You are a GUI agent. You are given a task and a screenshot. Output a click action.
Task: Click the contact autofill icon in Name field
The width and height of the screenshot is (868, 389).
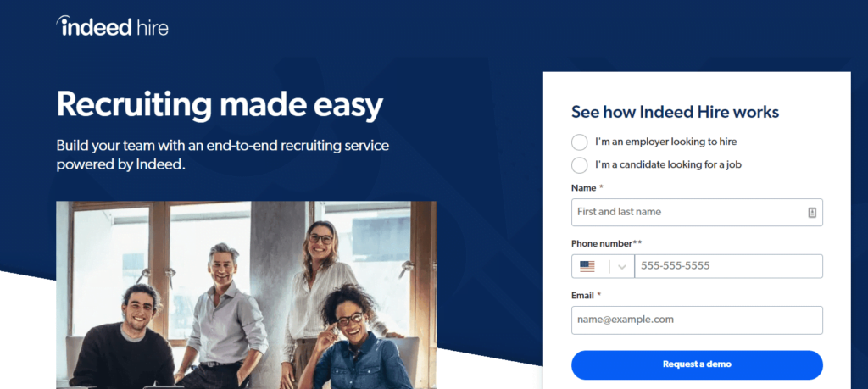click(812, 213)
